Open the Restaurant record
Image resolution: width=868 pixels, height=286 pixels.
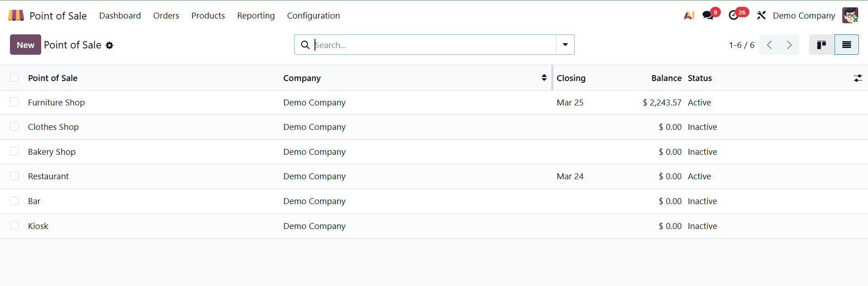tap(48, 176)
